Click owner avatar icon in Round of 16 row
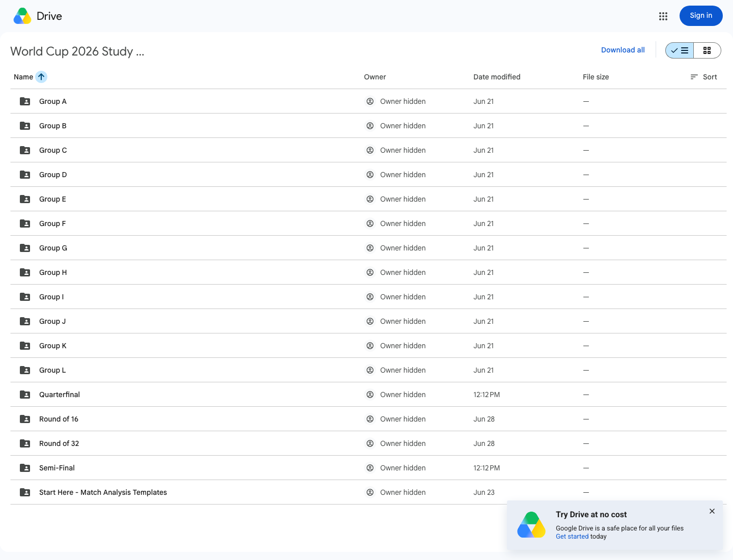Viewport: 733px width, 560px height. click(370, 419)
